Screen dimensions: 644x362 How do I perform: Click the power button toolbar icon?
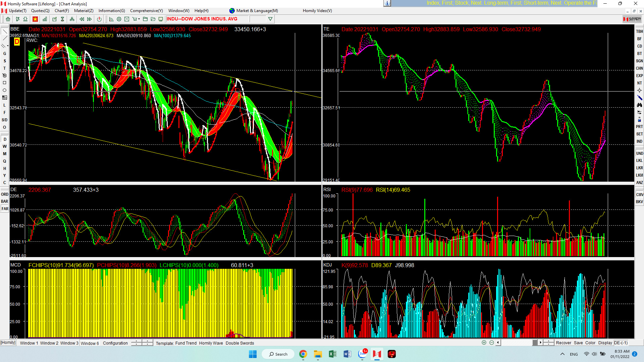click(x=99, y=19)
